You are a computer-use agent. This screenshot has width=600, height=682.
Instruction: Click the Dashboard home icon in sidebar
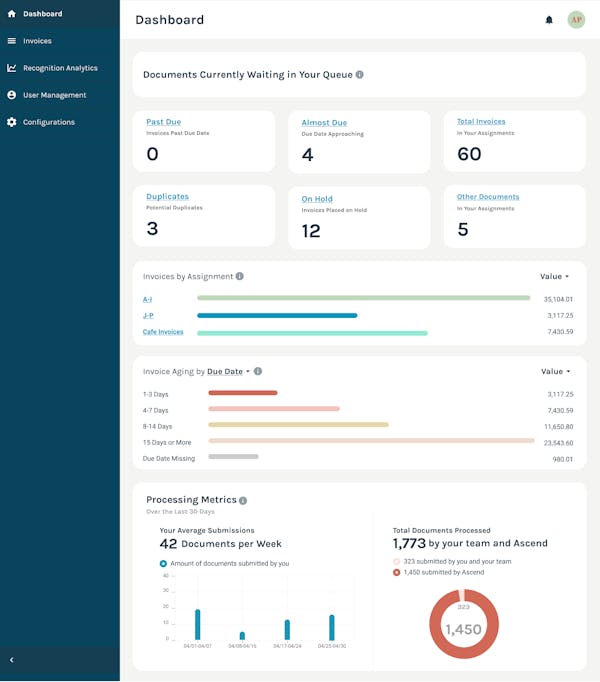click(x=12, y=14)
